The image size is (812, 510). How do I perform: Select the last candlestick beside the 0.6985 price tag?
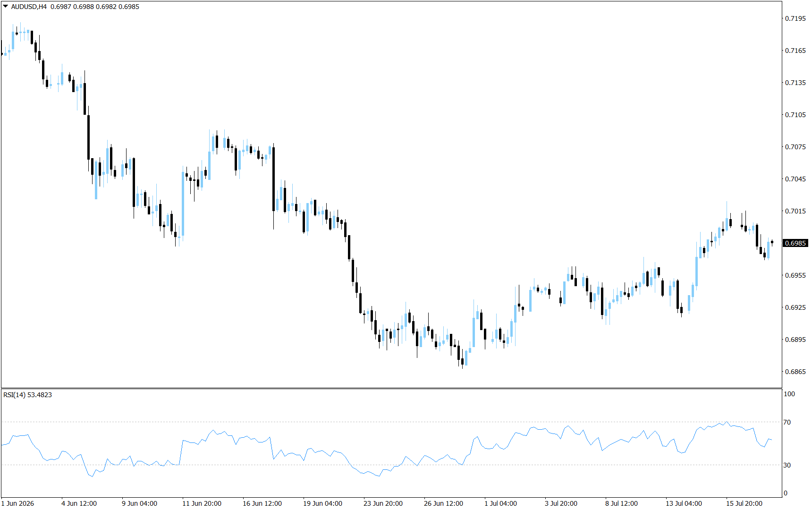(772, 242)
